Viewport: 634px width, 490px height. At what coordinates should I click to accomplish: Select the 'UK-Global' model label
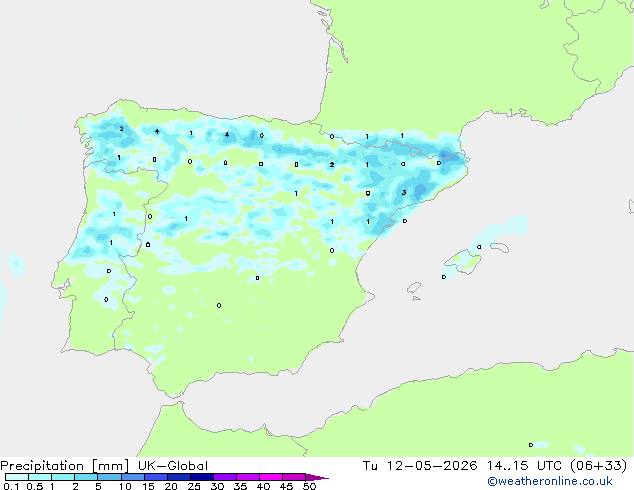[173, 466]
